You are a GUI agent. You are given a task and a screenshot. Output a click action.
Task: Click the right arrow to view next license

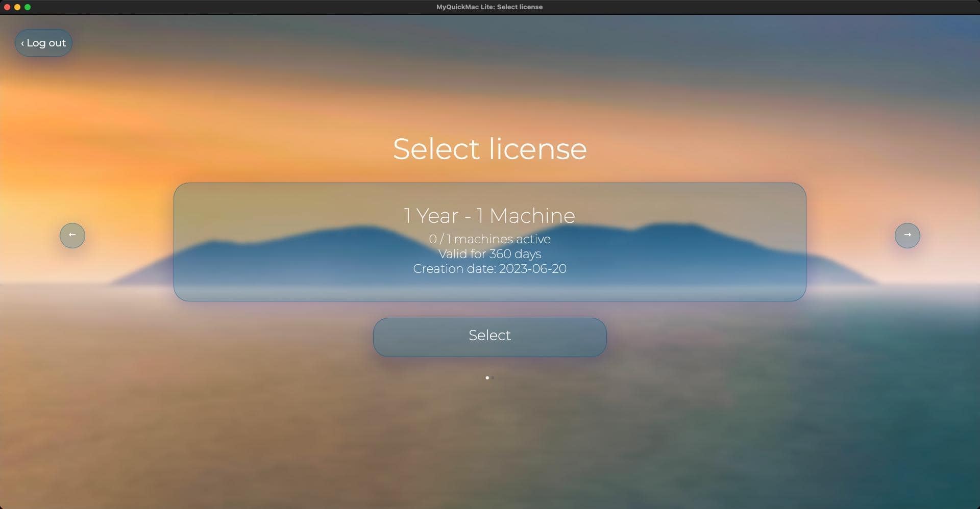(907, 235)
